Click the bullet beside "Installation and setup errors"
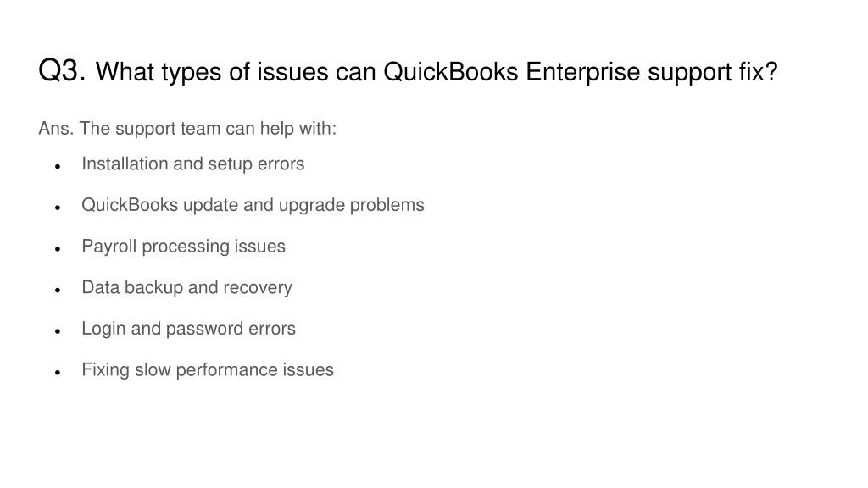 click(58, 167)
